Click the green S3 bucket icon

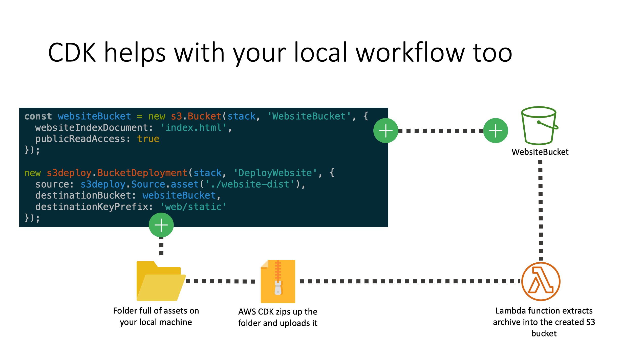pyautogui.click(x=540, y=125)
